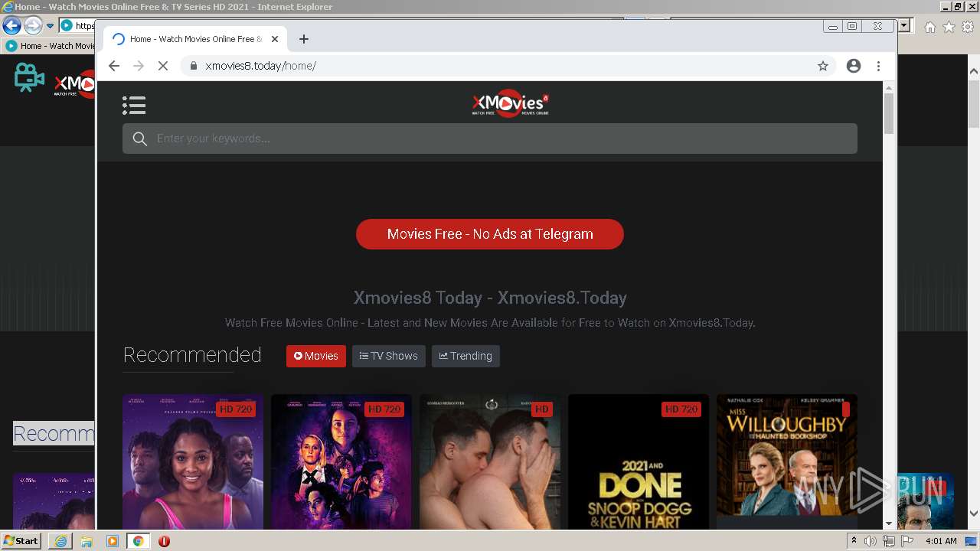Open the Opera taskbar icon

[x=164, y=541]
